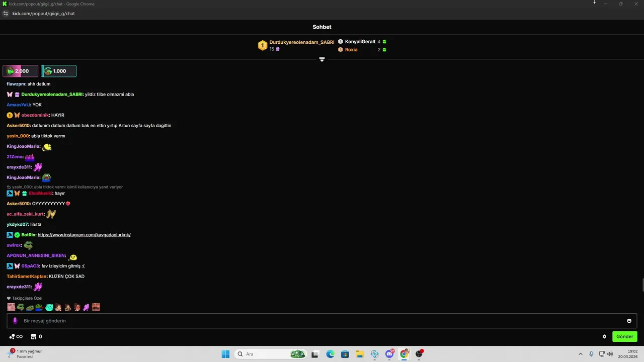Open BotRix username in chat
The height and width of the screenshot is (362, 644).
(x=29, y=235)
